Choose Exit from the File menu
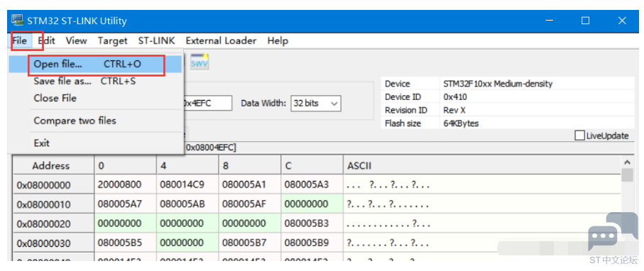644x271 pixels. [x=95, y=143]
